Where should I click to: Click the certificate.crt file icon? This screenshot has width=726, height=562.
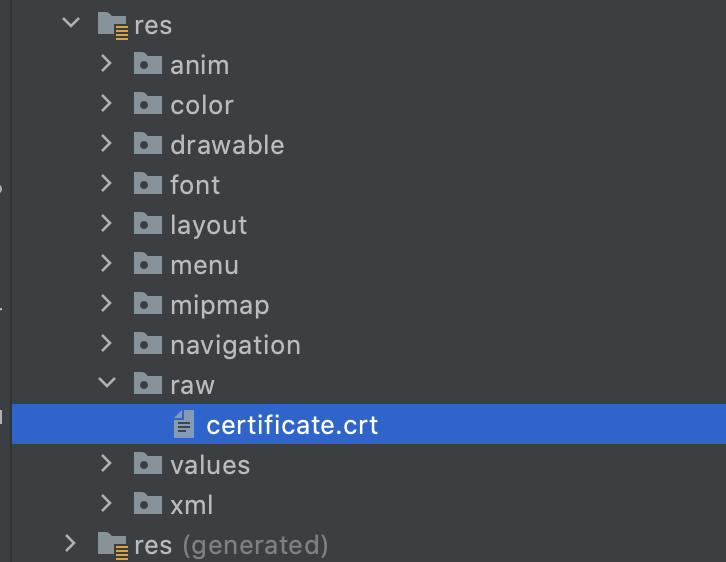(184, 424)
